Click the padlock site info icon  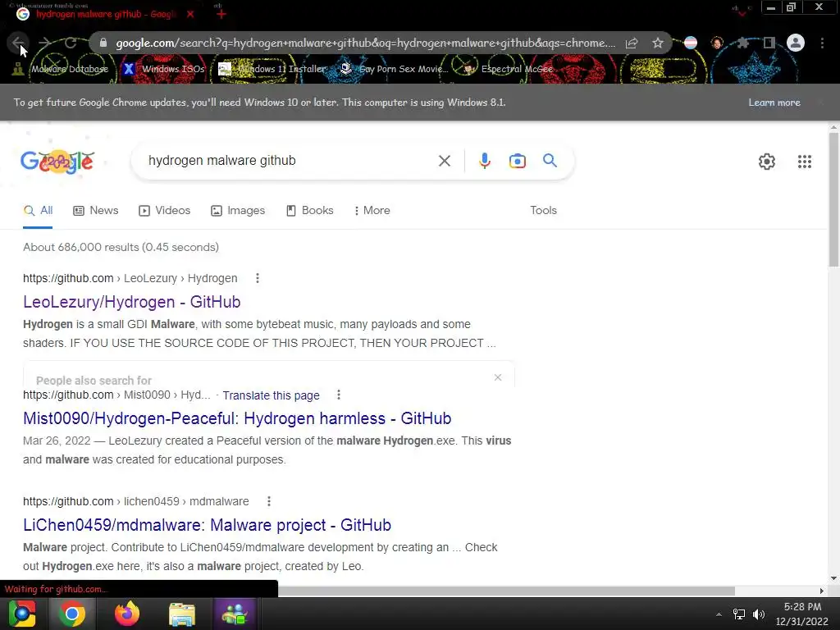(103, 43)
